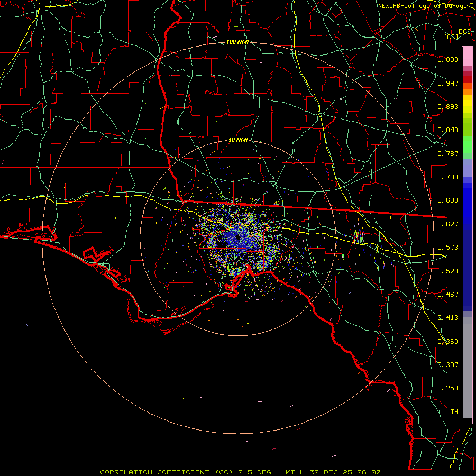The image size is (476, 476).
Task: Click the CORRELATION COEFFICIENT (CC) caption text
Action: coord(167,472)
